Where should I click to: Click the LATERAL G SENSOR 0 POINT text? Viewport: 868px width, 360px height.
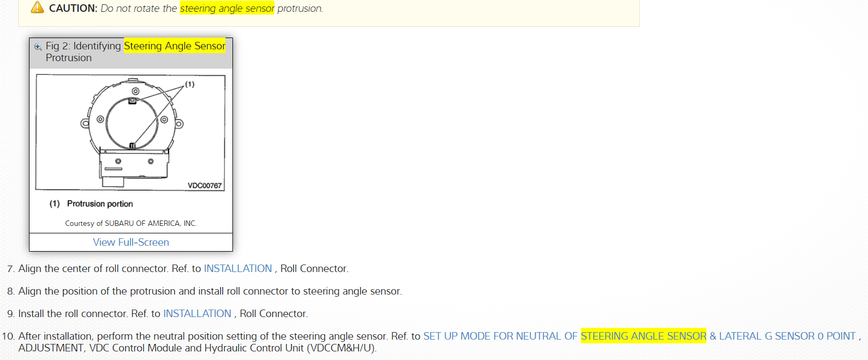coord(787,336)
